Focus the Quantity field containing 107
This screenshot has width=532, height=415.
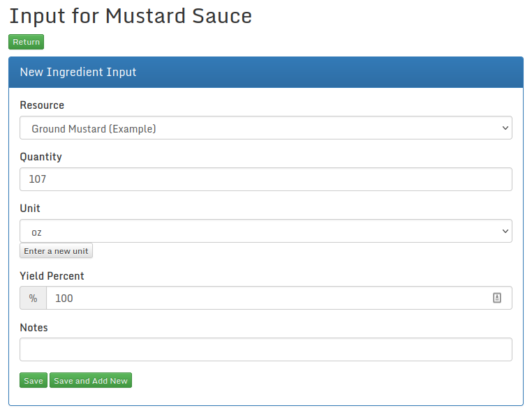click(x=265, y=179)
